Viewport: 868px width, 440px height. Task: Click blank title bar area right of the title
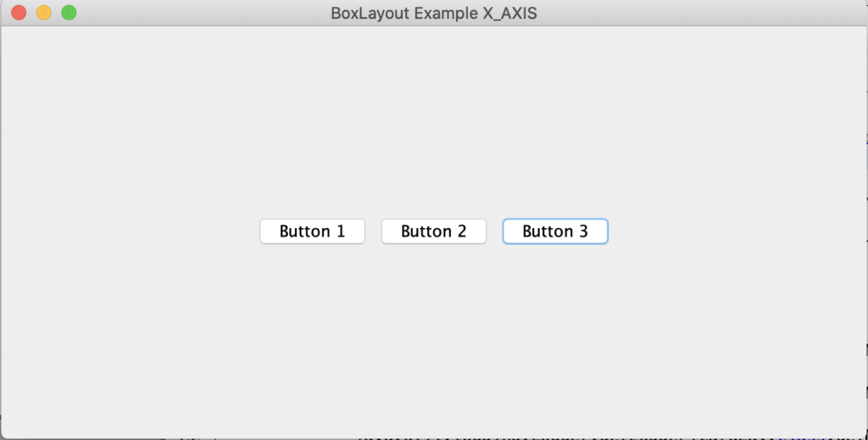[x=695, y=14]
